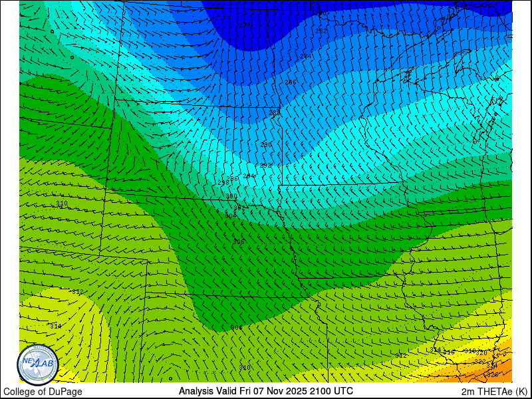Click the 278 contour label
532x399 pixels.
tap(244, 25)
